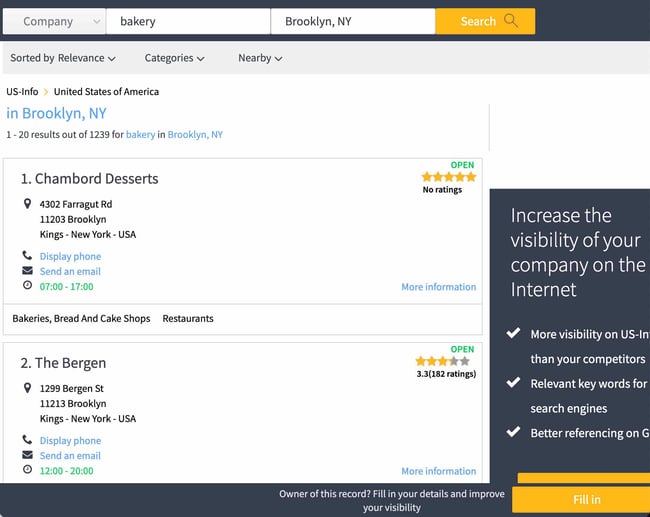Click US-Info breadcrumb link
This screenshot has width=650, height=517.
click(22, 91)
